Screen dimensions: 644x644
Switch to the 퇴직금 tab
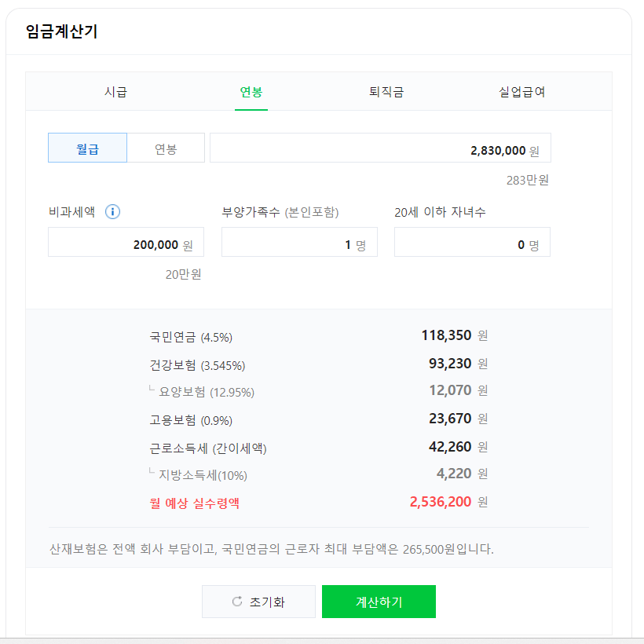(386, 92)
